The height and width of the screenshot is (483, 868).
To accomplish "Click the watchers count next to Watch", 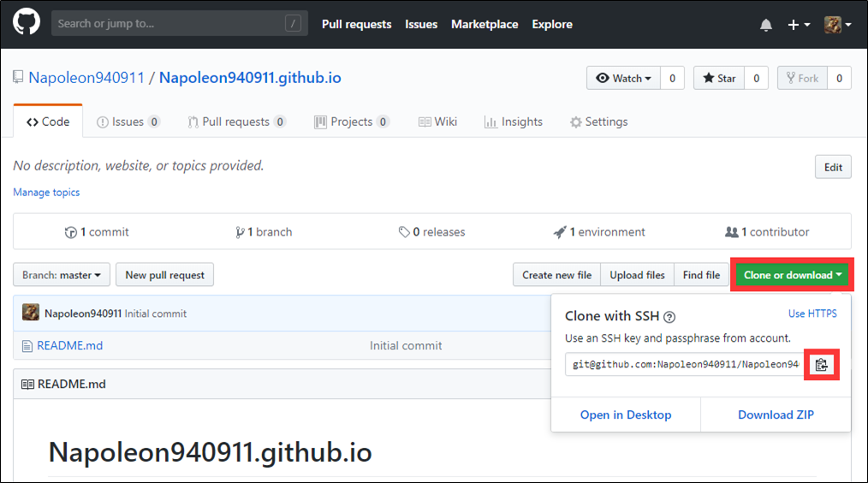I will 672,78.
